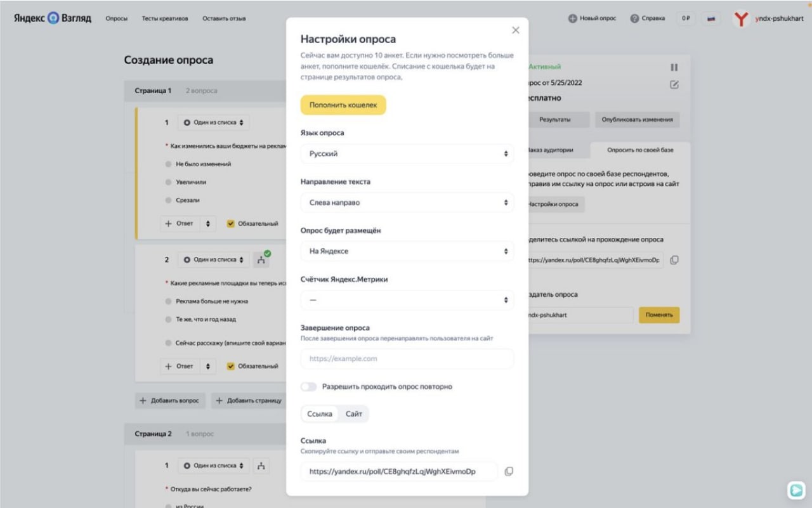Open the Счётчик Яндекс.Метрики dropdown
The height and width of the screenshot is (508, 812).
407,300
